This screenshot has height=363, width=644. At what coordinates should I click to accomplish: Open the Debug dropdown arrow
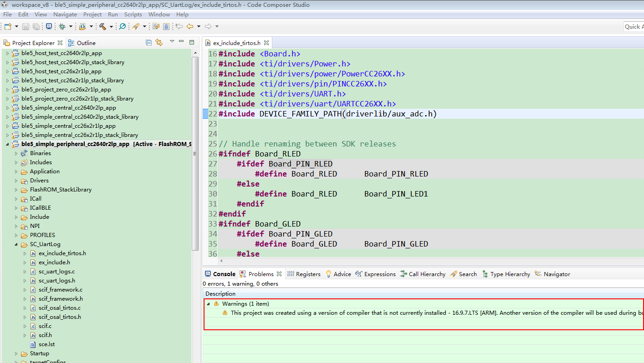point(71,26)
